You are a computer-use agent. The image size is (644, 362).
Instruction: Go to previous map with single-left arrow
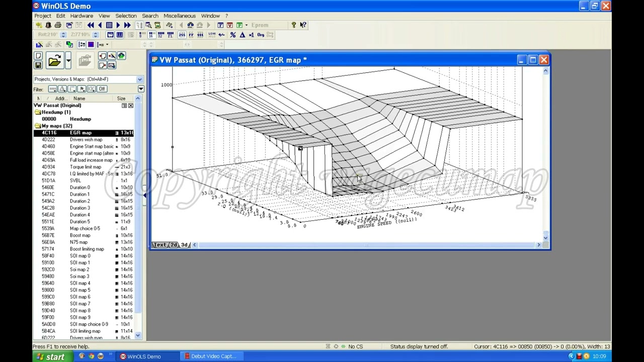tap(100, 25)
